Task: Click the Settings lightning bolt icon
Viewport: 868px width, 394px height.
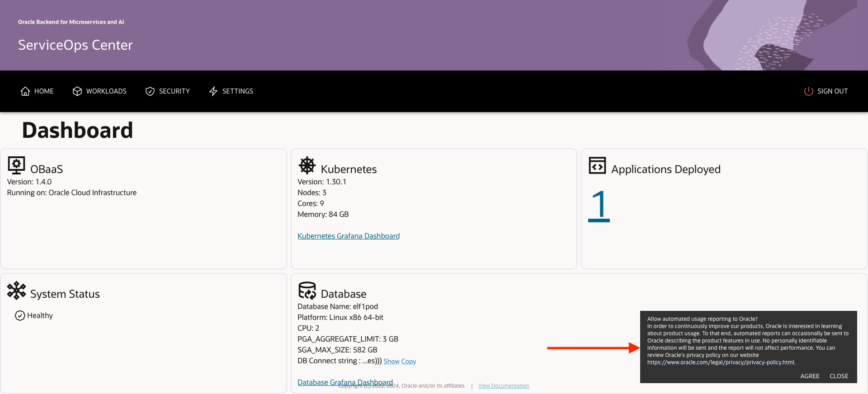Action: click(x=213, y=91)
